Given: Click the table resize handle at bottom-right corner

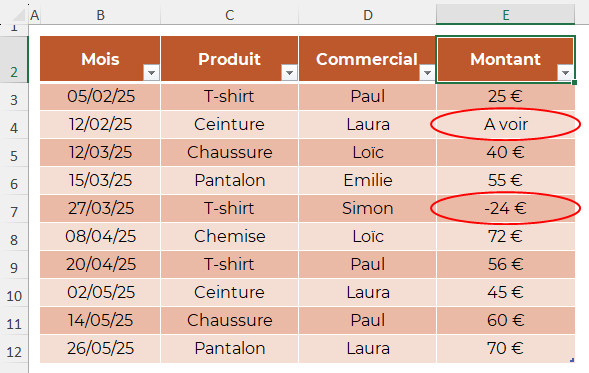Looking at the screenshot, I should pos(572,360).
